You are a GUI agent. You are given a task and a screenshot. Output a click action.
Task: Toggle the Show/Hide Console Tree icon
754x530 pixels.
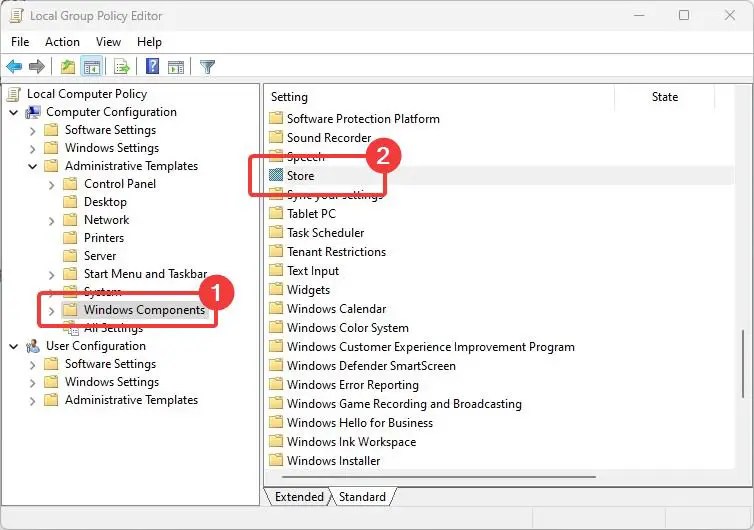point(91,67)
